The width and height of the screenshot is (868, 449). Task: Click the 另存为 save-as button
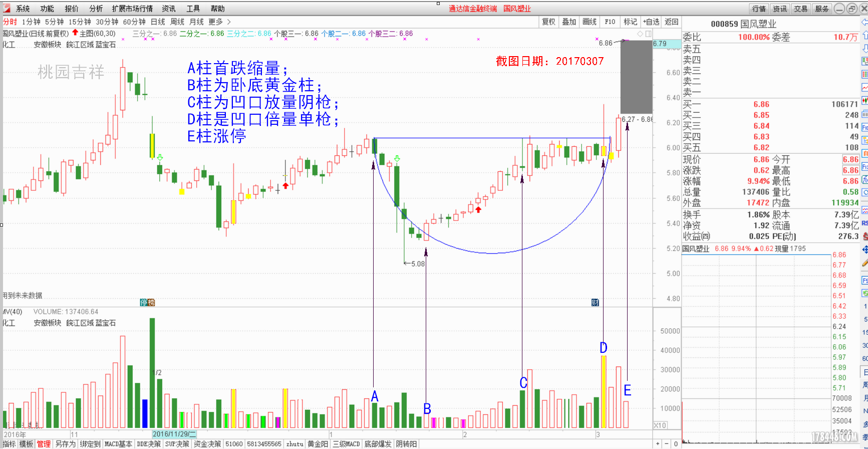(x=65, y=444)
